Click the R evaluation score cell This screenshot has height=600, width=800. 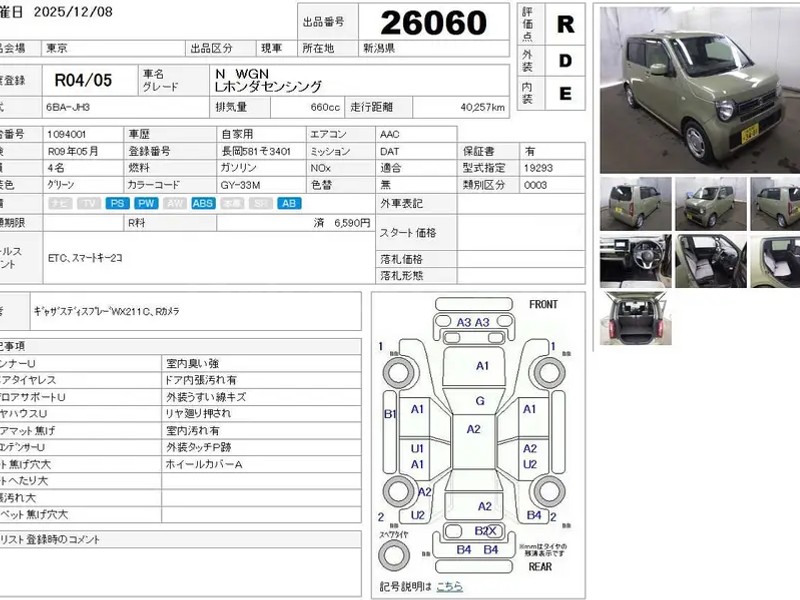coord(565,24)
